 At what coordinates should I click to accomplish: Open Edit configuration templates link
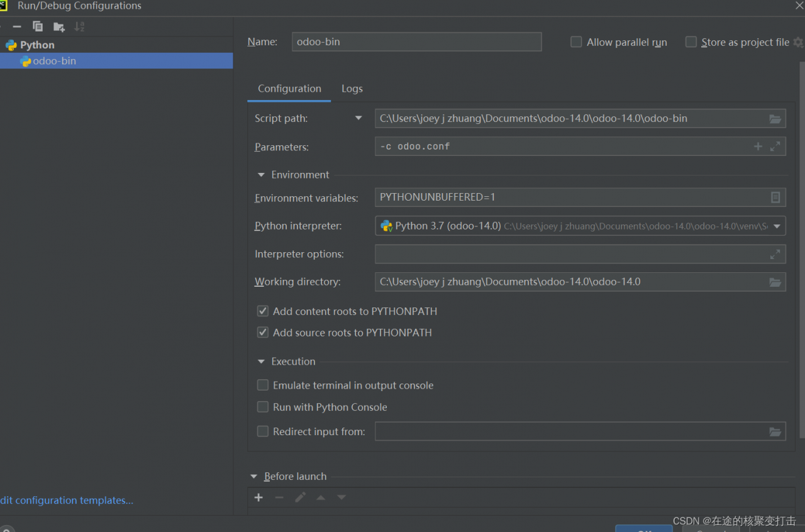click(x=67, y=501)
